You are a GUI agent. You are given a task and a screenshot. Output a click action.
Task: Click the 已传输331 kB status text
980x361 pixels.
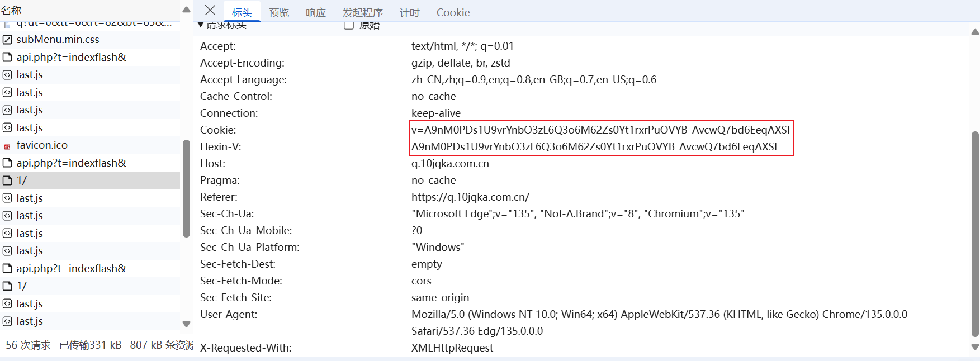(x=90, y=345)
